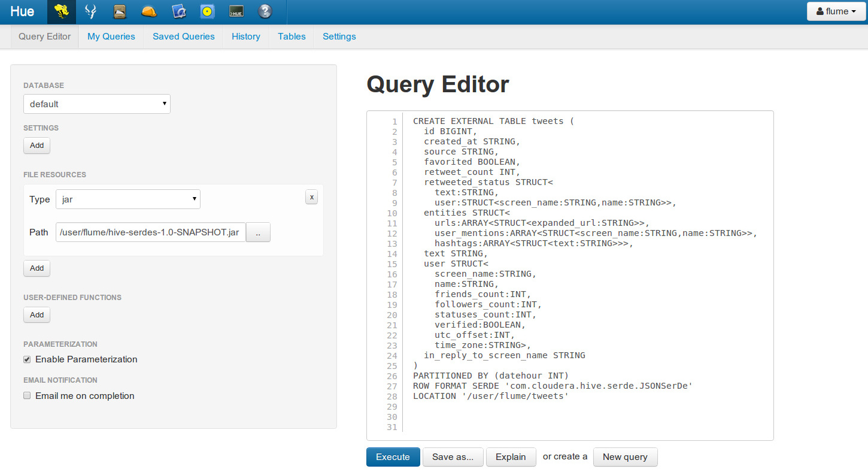Add a new setting under SETTINGS
Screen dimensions: 868x472
[37, 146]
